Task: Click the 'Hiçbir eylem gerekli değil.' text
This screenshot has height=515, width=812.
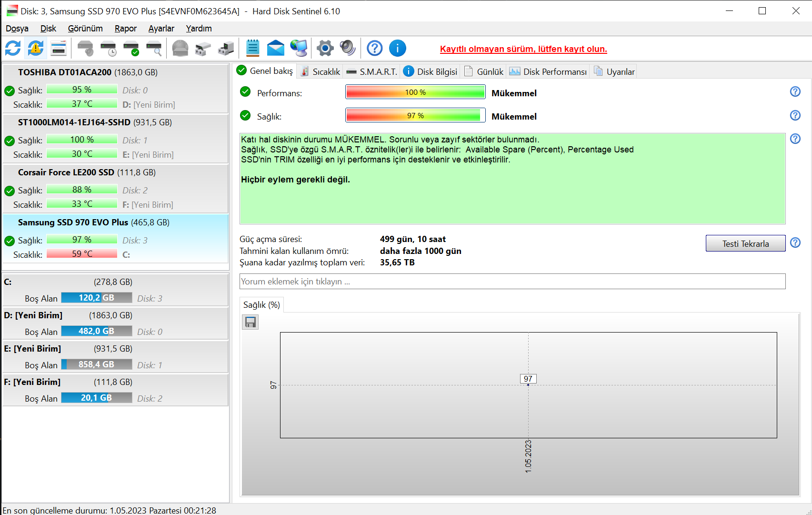Action: (295, 180)
